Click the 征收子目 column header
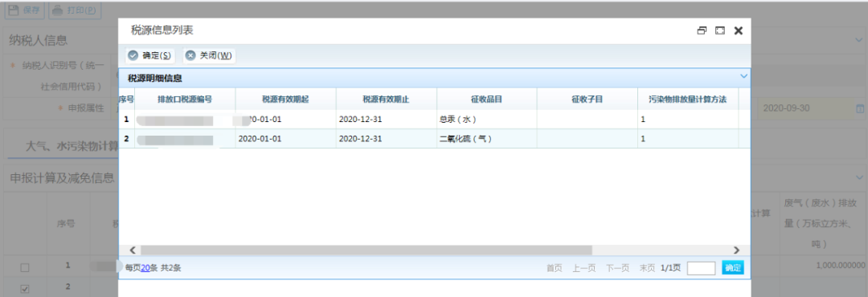 pyautogui.click(x=588, y=100)
